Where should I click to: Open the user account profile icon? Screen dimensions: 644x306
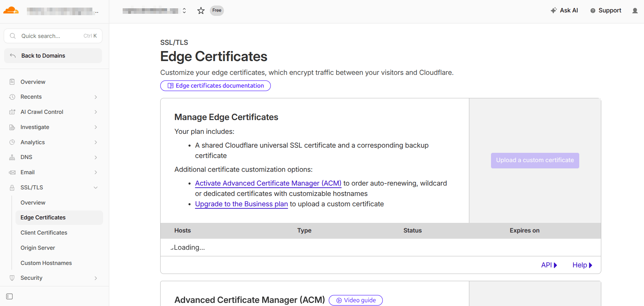(x=635, y=11)
